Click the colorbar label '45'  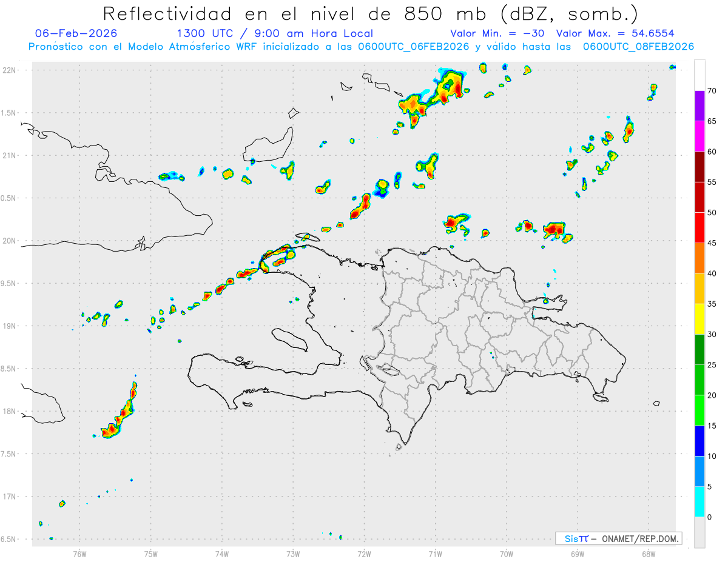[x=712, y=243]
